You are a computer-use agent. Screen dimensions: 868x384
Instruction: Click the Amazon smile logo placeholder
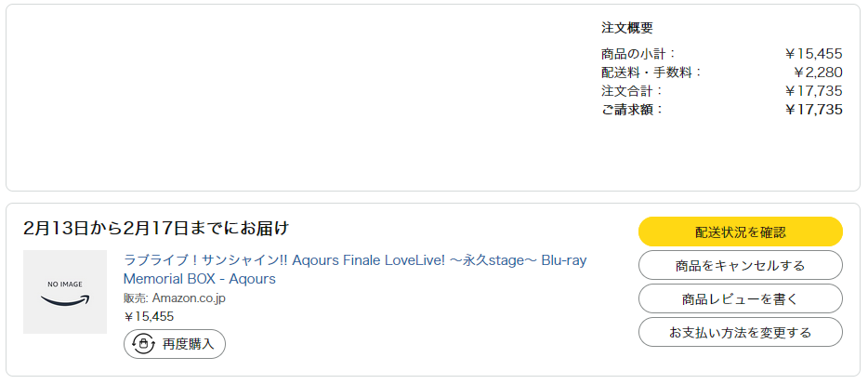coord(65,299)
